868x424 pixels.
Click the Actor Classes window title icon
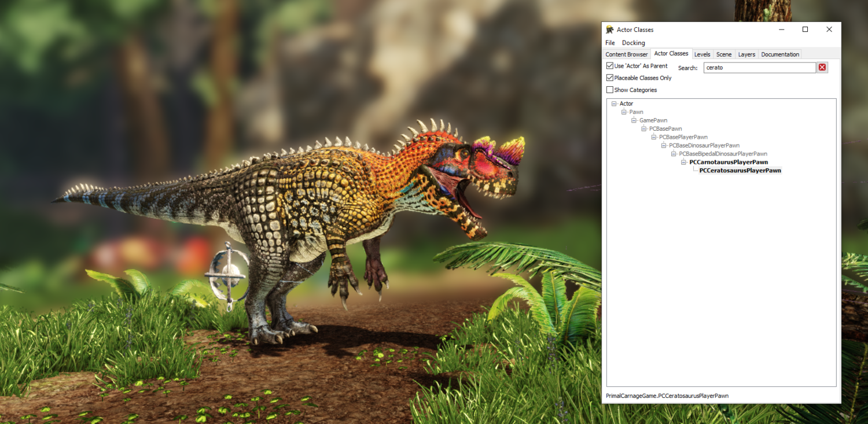tap(610, 30)
